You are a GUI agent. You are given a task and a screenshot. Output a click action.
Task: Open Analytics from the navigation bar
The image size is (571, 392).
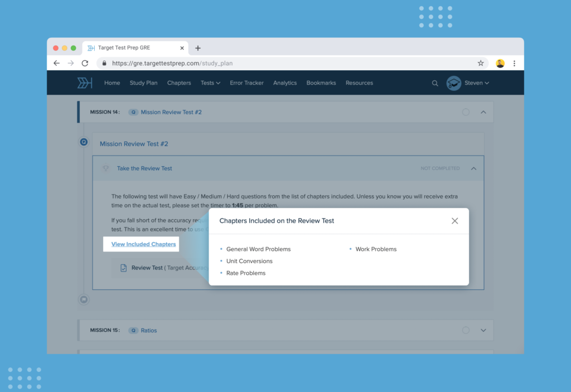(x=285, y=83)
